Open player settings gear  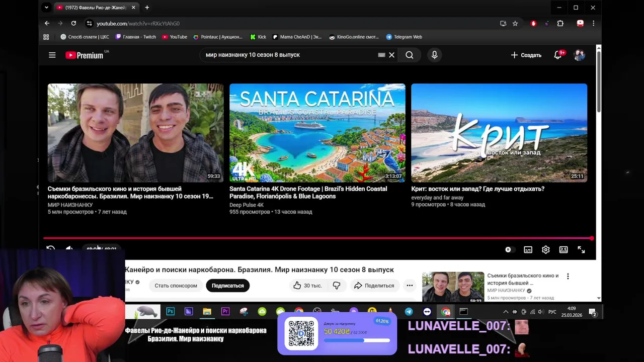(x=546, y=249)
